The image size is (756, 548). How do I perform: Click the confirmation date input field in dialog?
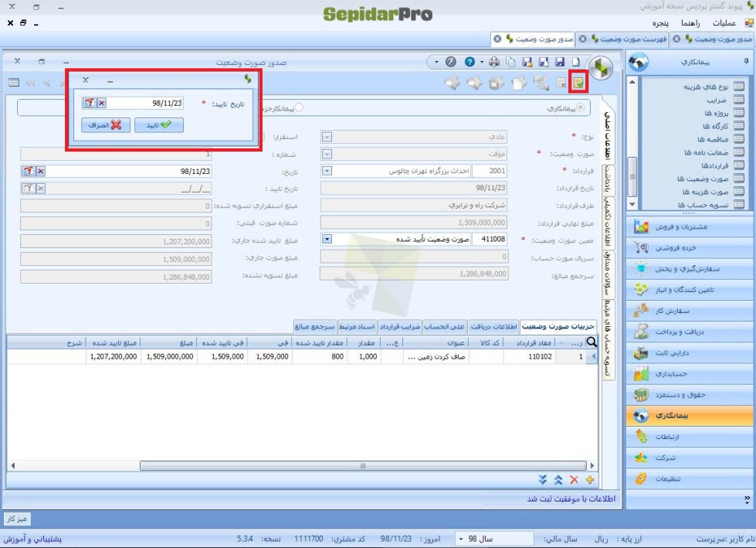click(x=144, y=103)
